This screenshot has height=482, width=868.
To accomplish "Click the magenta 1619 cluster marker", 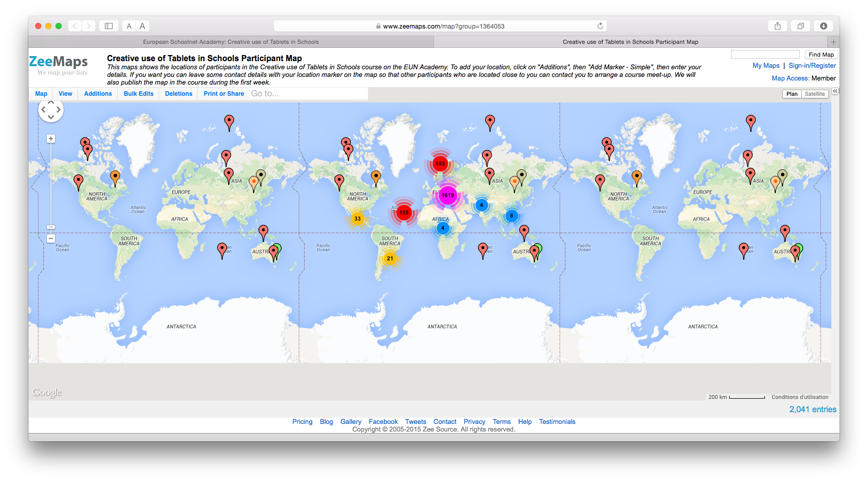I will (448, 196).
